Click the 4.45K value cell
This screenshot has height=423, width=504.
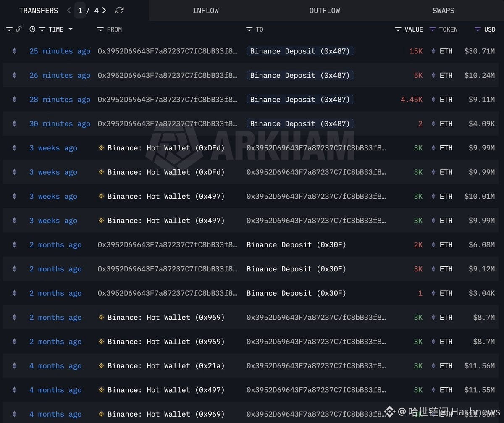coord(412,100)
